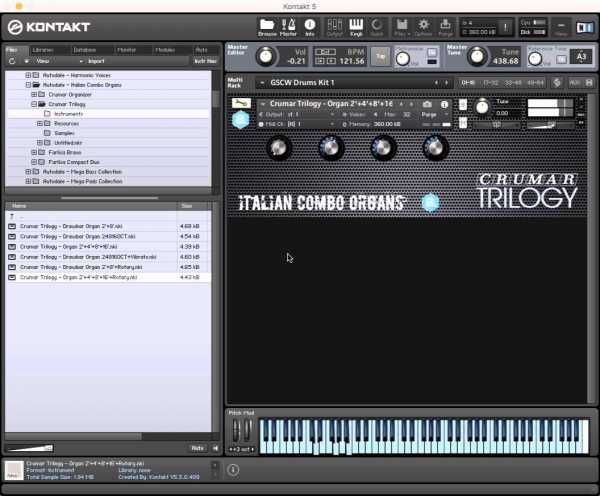Click the rack aux/resize icon
This screenshot has width=600, height=496.
[x=574, y=83]
